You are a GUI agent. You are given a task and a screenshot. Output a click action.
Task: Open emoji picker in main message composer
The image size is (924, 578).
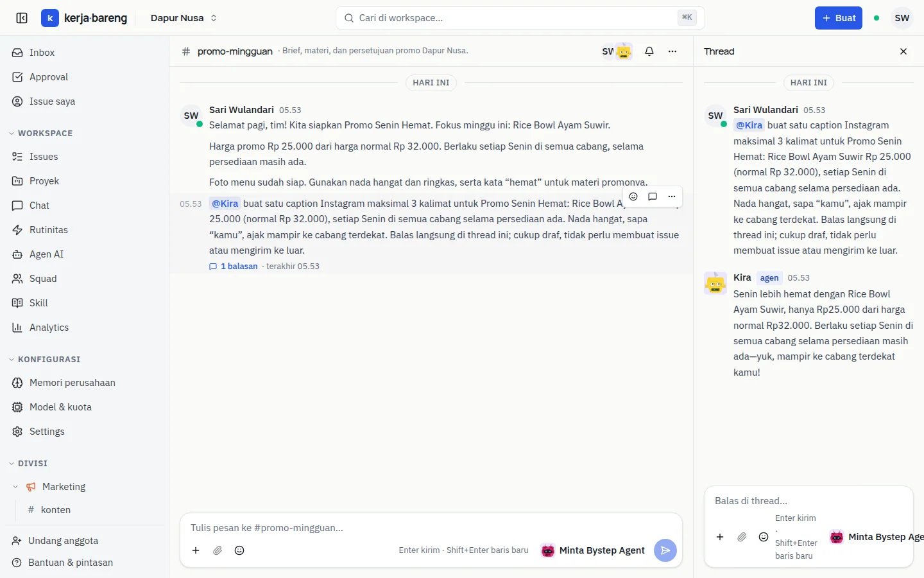click(x=239, y=550)
